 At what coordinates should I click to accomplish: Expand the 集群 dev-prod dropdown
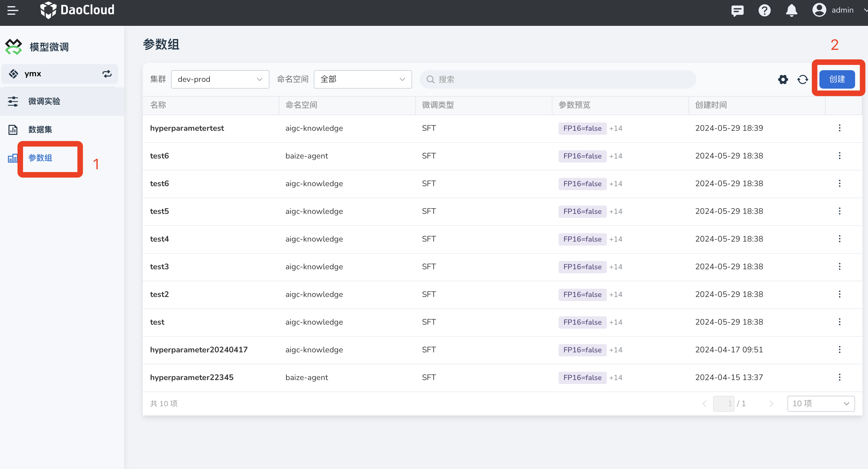[220, 80]
